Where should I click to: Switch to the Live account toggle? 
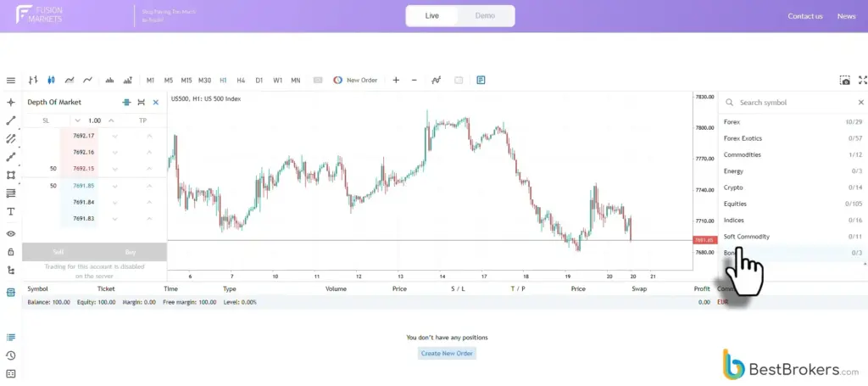pyautogui.click(x=431, y=15)
